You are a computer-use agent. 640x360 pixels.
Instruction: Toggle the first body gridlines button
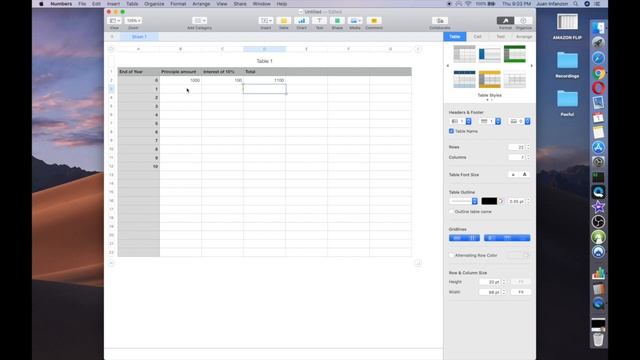tap(457, 238)
